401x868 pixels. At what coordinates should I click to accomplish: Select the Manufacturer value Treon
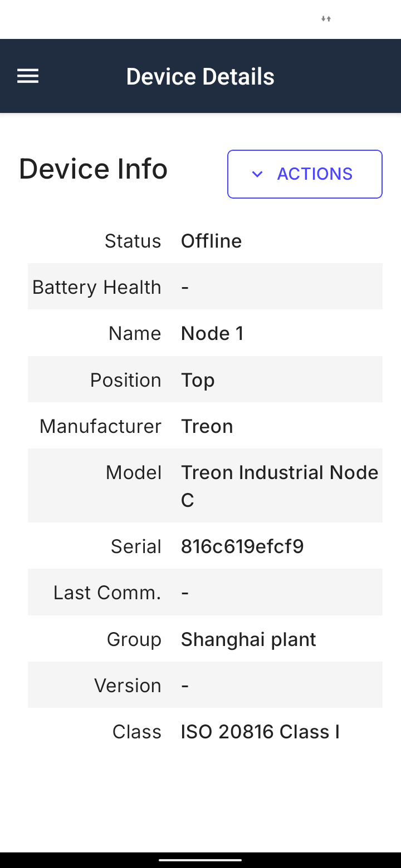[x=207, y=426]
